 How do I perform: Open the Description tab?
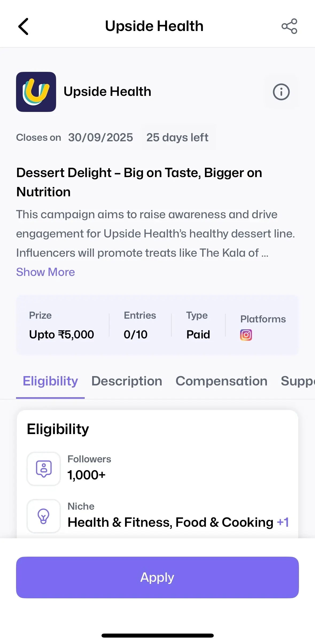click(x=127, y=381)
